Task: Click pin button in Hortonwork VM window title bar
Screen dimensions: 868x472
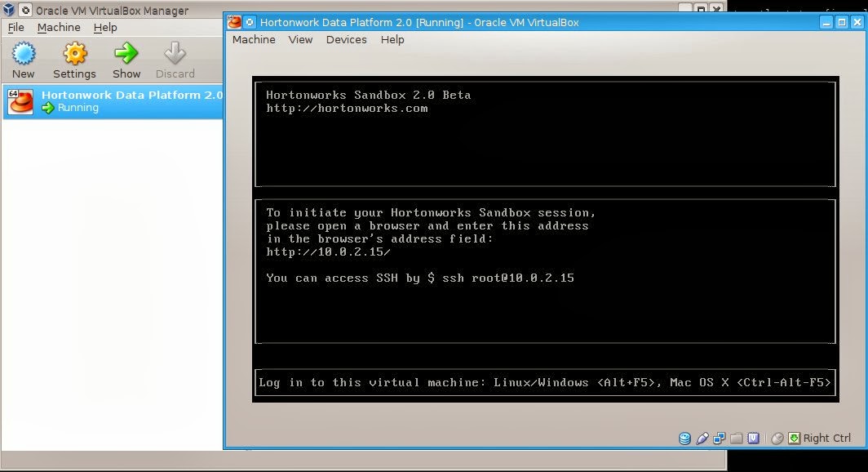Action: (x=250, y=22)
